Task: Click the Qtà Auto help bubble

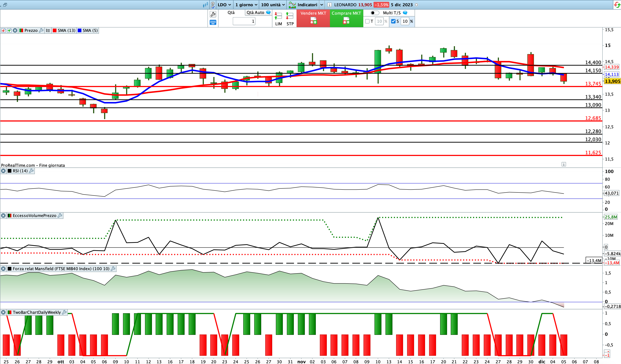Action: 268,12
